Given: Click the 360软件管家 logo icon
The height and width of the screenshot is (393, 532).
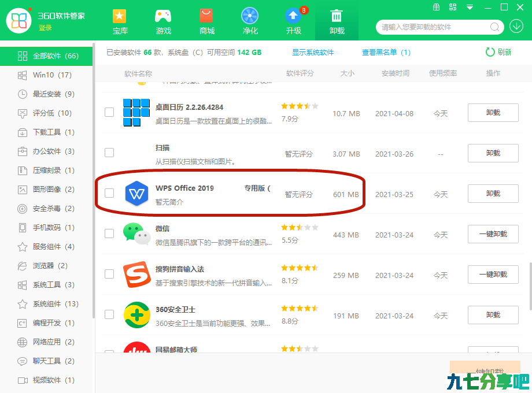Looking at the screenshot, I should tap(19, 21).
